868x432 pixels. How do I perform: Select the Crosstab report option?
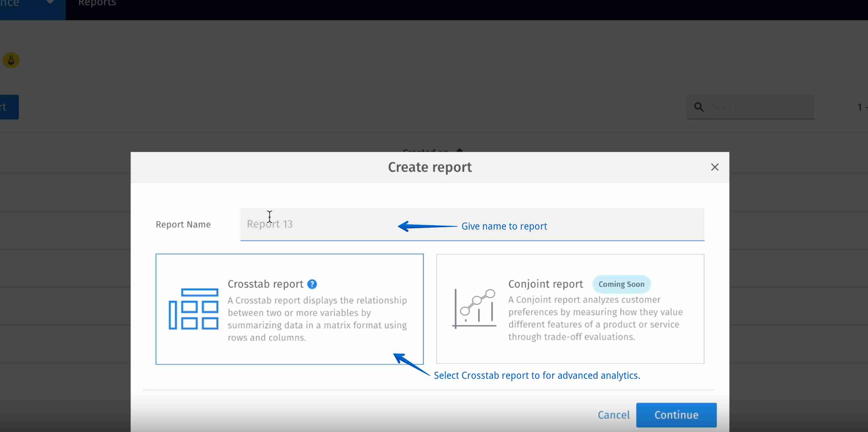290,309
